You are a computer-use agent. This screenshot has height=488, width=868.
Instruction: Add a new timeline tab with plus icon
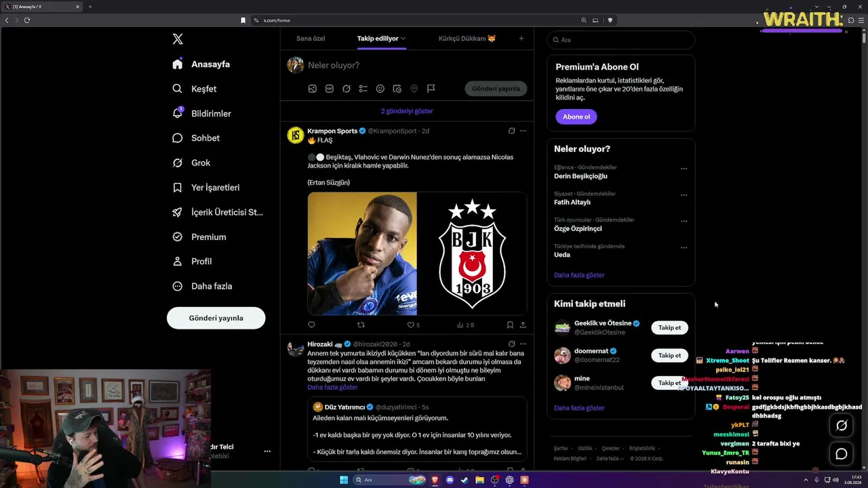[x=521, y=39]
